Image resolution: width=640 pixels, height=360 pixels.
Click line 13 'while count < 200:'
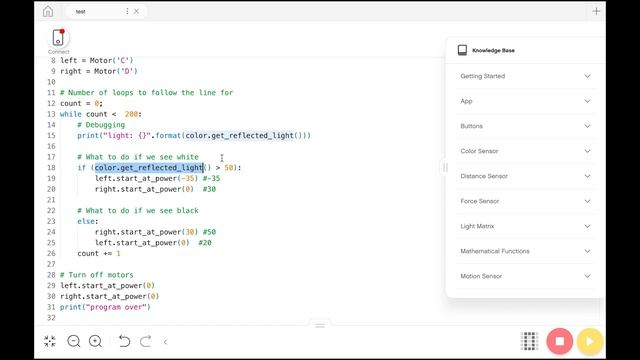(101, 114)
